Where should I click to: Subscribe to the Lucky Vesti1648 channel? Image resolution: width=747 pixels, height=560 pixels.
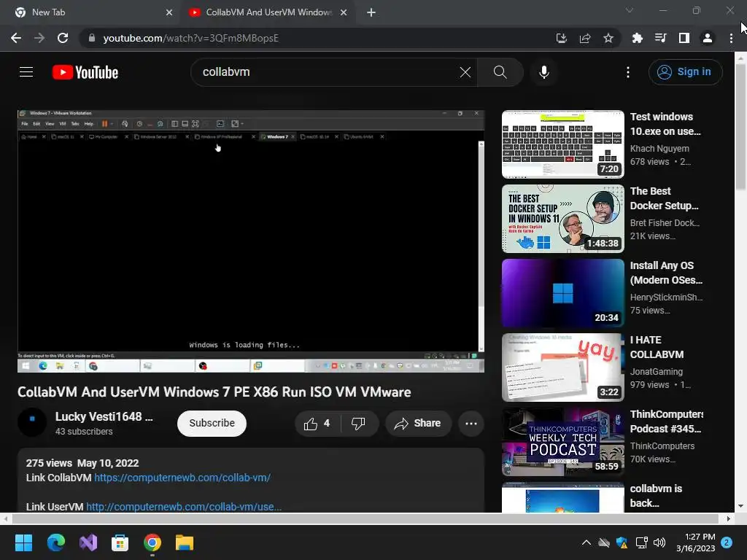coord(212,423)
